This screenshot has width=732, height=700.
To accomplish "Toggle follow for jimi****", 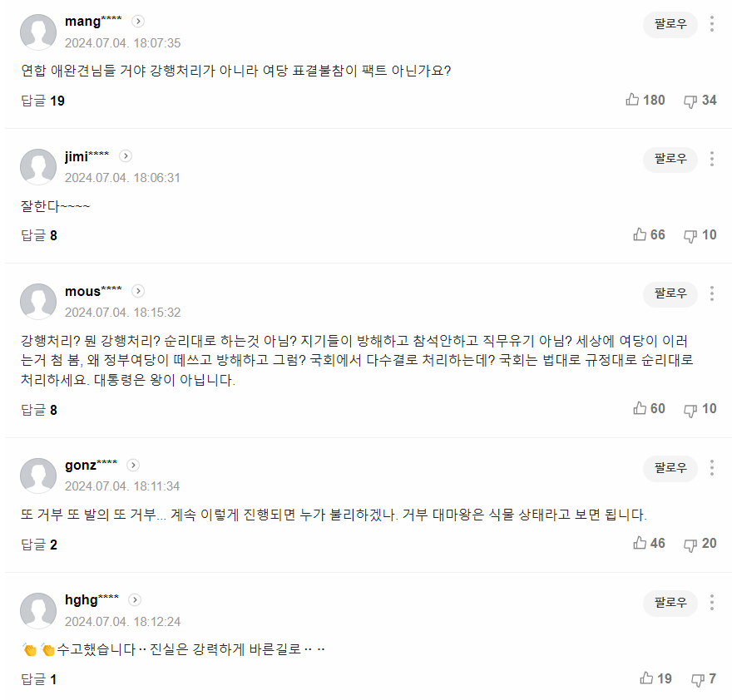I will click(x=670, y=159).
